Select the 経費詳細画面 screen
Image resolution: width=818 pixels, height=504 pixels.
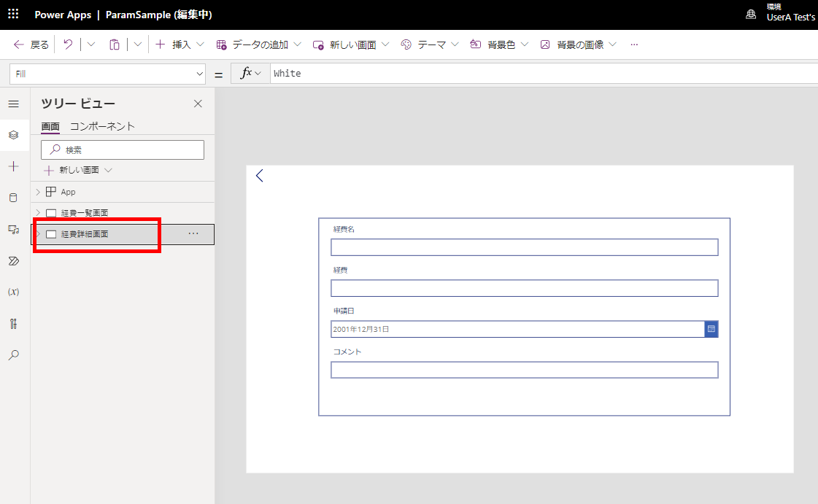(x=85, y=234)
